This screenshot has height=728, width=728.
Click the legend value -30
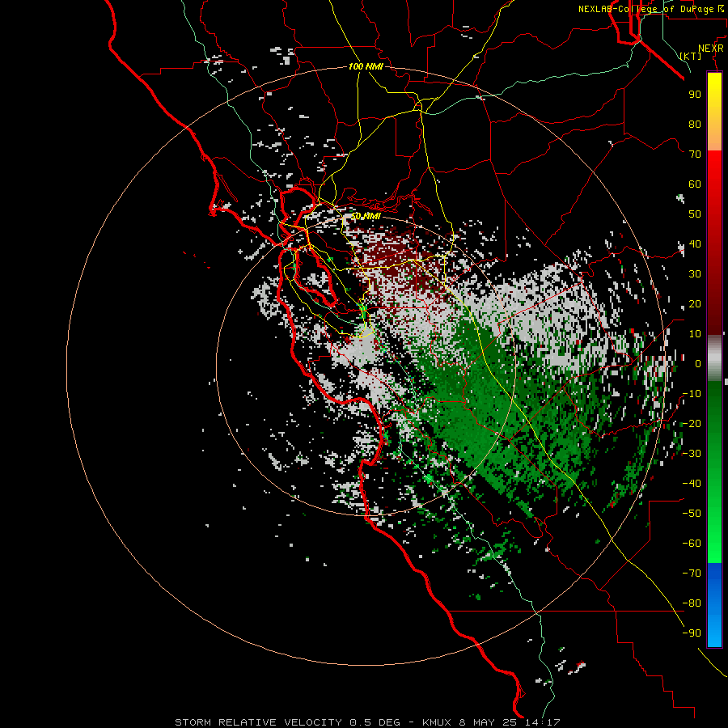[692, 454]
